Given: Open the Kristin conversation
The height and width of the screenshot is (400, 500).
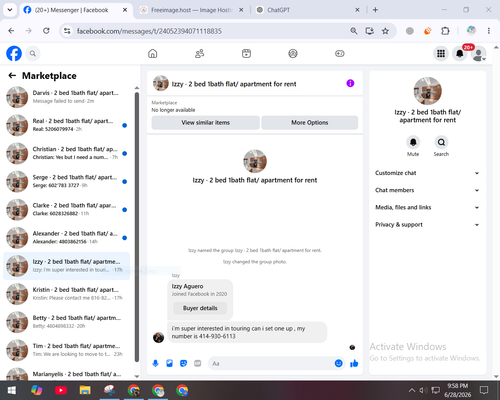Looking at the screenshot, I should click(x=66, y=294).
